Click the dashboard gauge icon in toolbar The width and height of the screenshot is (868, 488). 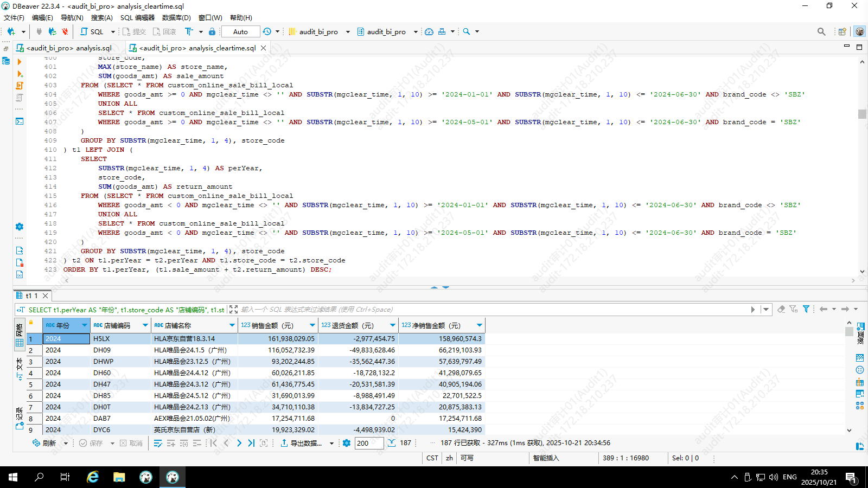tap(429, 31)
